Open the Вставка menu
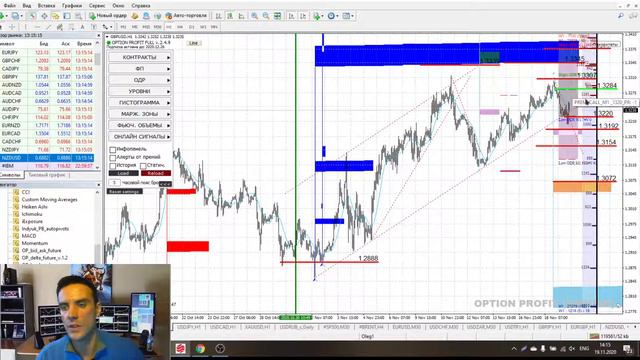 click(x=46, y=6)
